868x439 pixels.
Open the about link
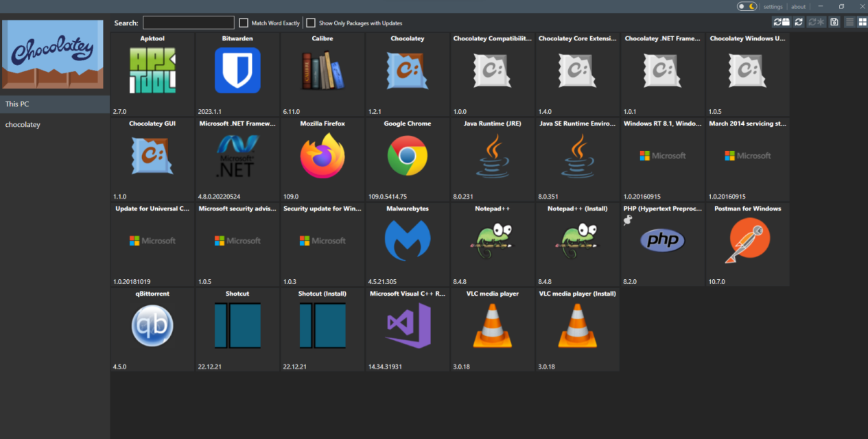[x=799, y=7]
